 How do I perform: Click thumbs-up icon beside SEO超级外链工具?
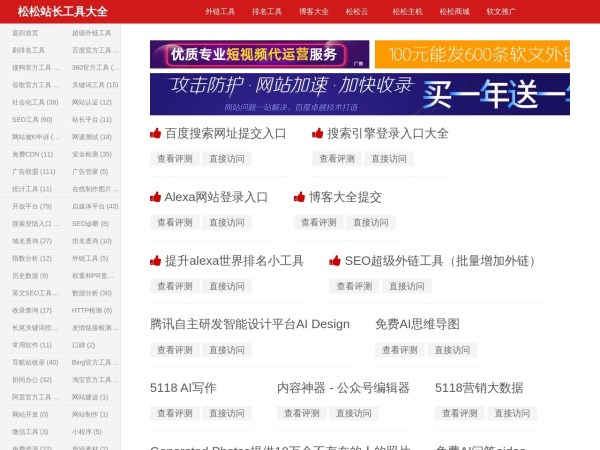click(x=336, y=260)
